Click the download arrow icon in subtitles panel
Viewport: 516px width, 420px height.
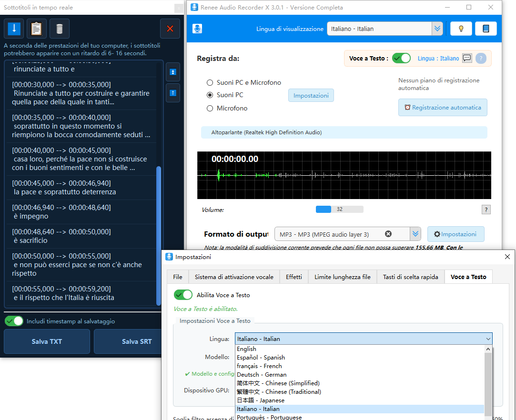14,29
